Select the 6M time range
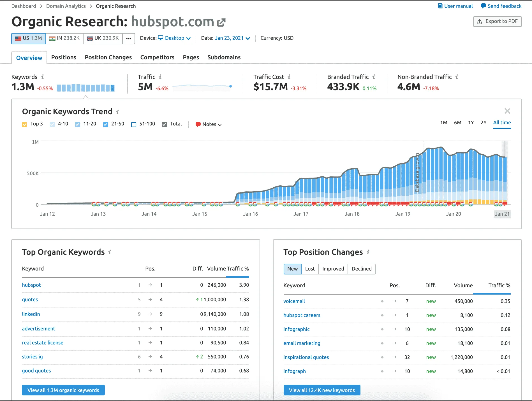This screenshot has height=401, width=532. pyautogui.click(x=458, y=123)
